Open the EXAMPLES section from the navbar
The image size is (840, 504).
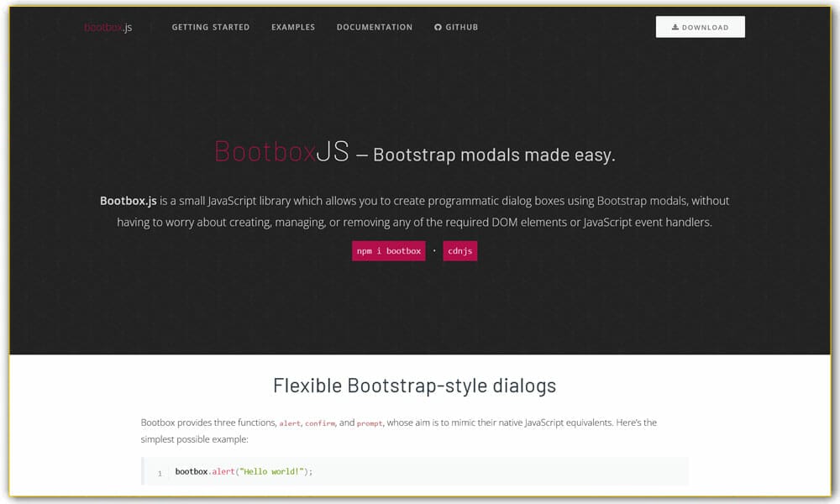tap(292, 27)
